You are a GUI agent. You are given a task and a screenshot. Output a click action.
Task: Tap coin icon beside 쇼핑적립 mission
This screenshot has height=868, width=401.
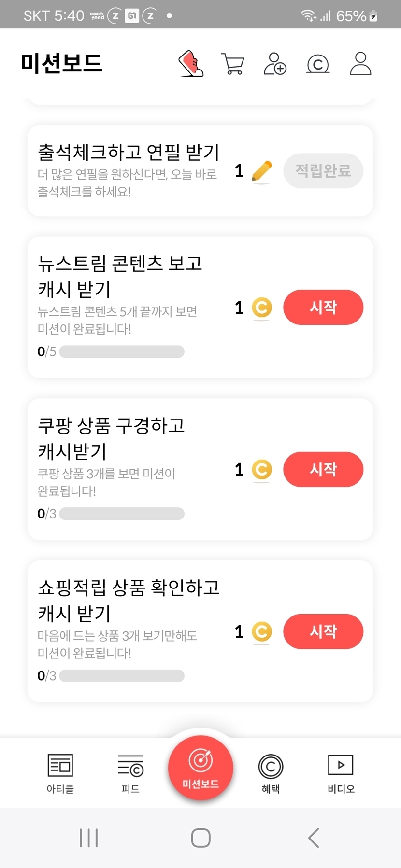point(262,632)
